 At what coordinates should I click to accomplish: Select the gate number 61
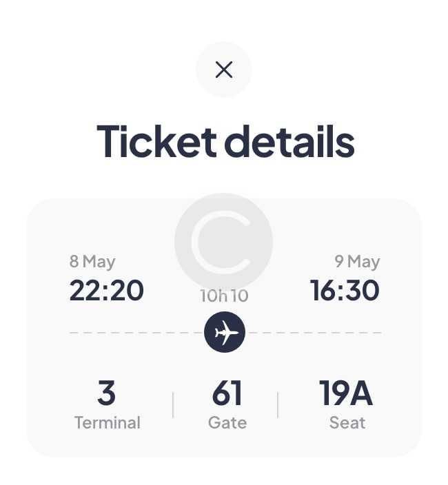pos(227,393)
